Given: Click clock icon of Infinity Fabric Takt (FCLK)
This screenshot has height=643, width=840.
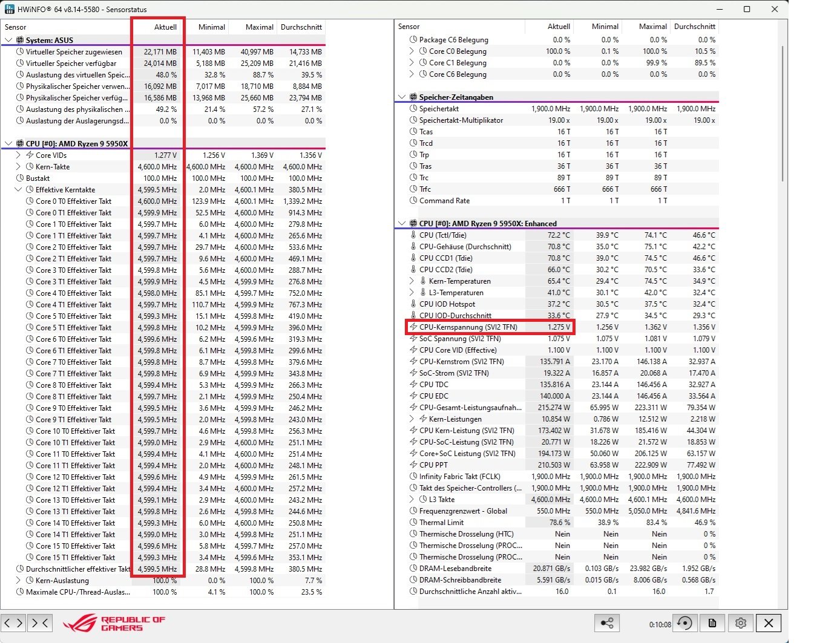Looking at the screenshot, I should (413, 476).
